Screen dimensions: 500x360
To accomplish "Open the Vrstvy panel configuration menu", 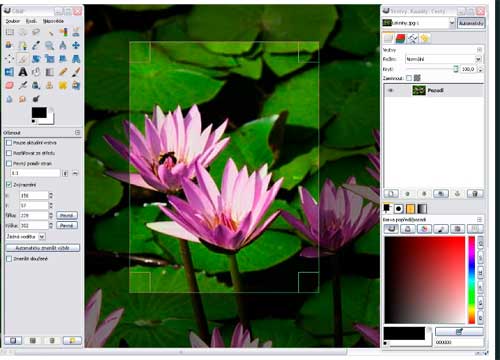I will click(x=479, y=50).
